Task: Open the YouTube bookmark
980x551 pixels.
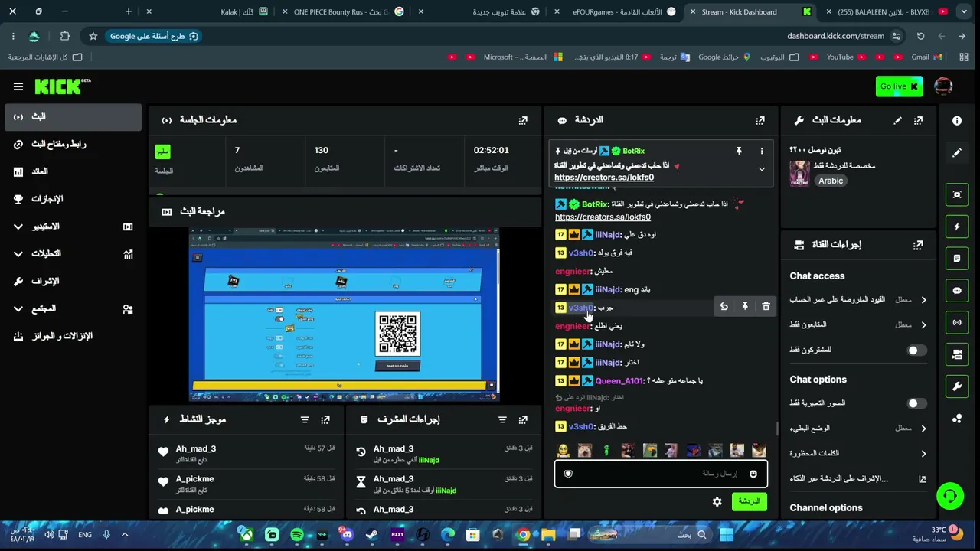Action: pyautogui.click(x=846, y=57)
